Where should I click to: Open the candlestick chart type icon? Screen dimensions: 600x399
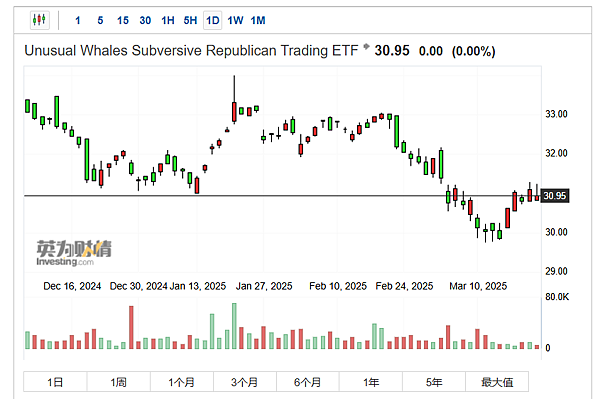[x=39, y=20]
